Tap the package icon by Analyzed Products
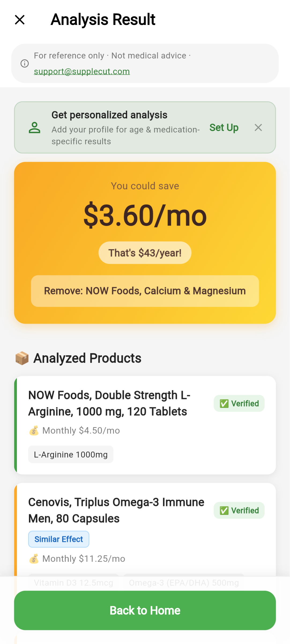This screenshot has width=290, height=644. coord(22,358)
